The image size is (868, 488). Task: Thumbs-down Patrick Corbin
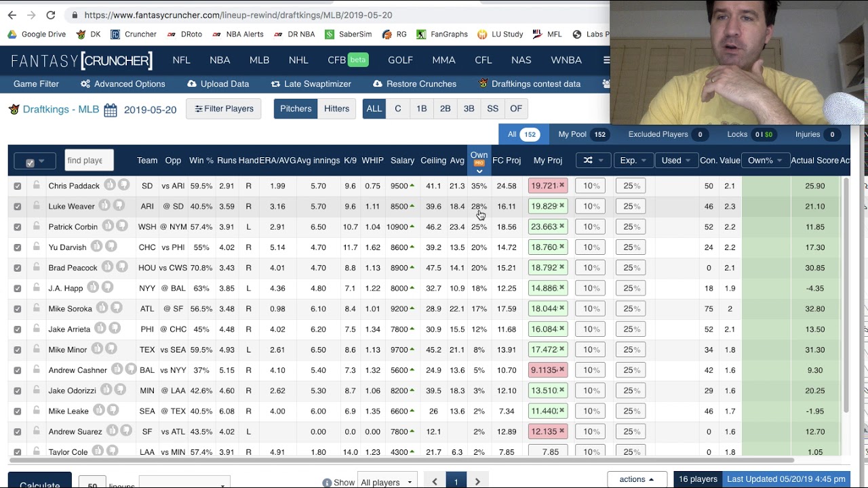123,226
